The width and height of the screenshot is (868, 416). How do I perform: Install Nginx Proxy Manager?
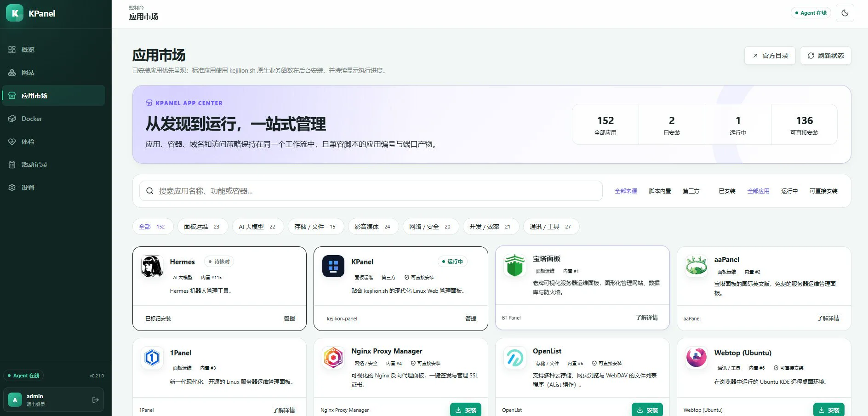click(x=466, y=410)
